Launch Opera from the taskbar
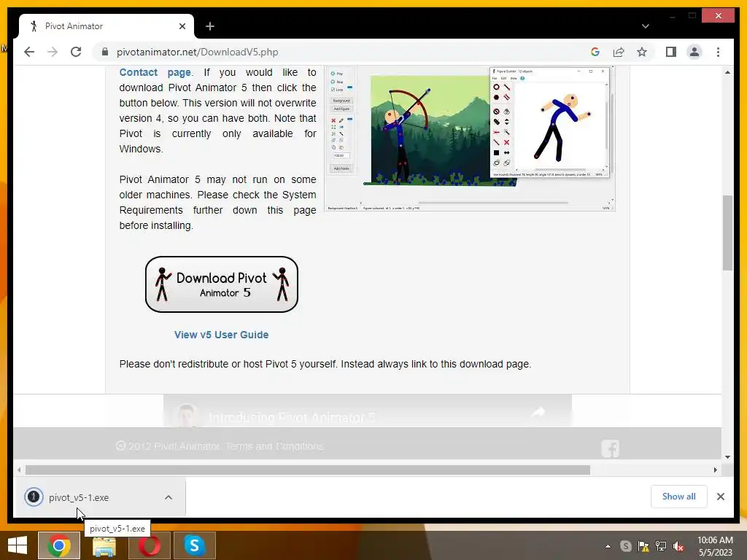 pos(150,545)
